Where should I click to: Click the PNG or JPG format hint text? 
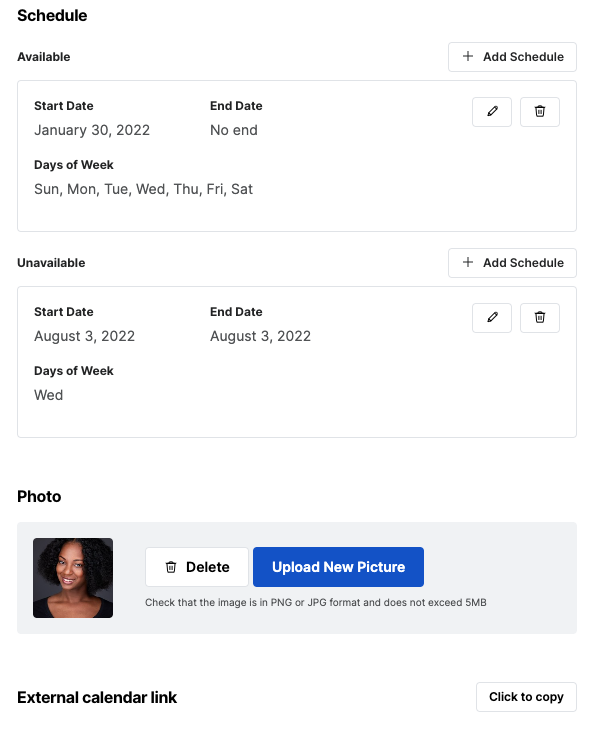click(315, 602)
